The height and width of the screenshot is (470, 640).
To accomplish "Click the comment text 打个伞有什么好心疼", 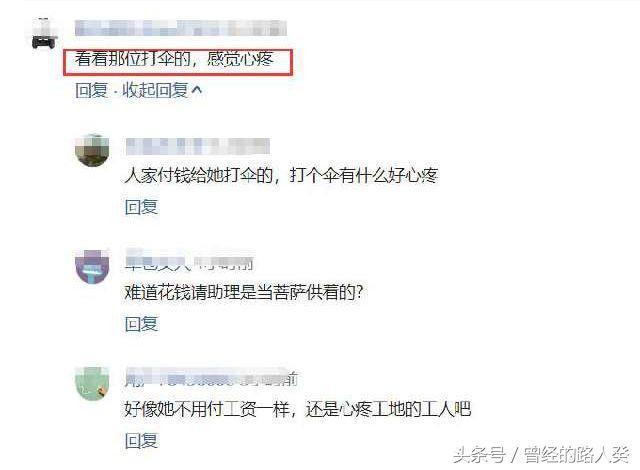I will (364, 175).
